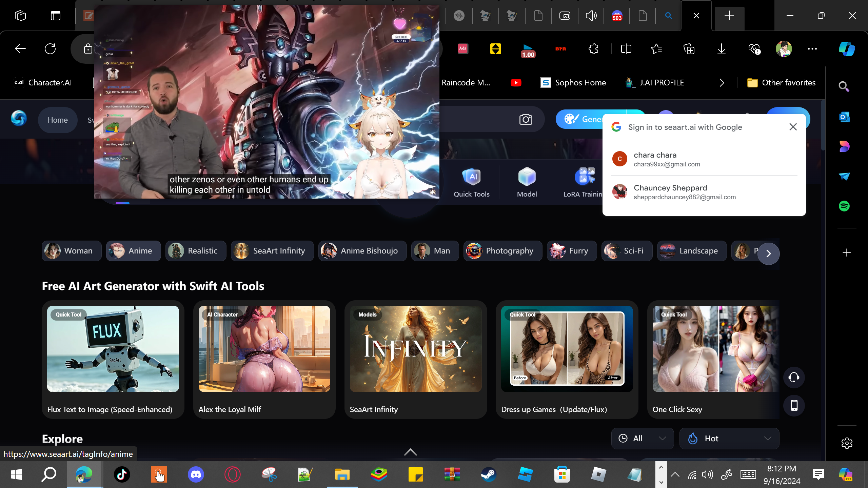Select the Anime category tag

pos(133,251)
